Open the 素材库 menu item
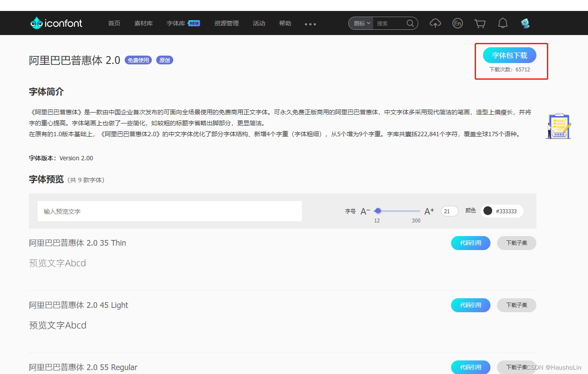Screen dimensions: 588x374 point(143,23)
